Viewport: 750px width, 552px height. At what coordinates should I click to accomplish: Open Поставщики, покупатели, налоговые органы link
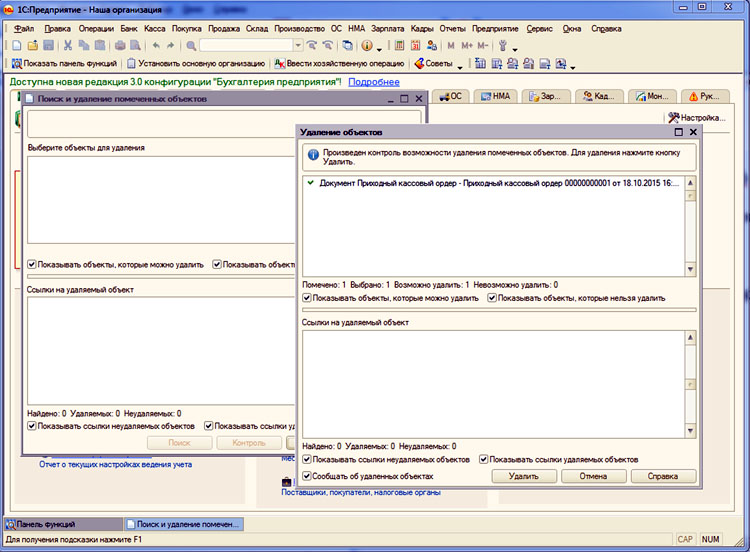(x=361, y=492)
